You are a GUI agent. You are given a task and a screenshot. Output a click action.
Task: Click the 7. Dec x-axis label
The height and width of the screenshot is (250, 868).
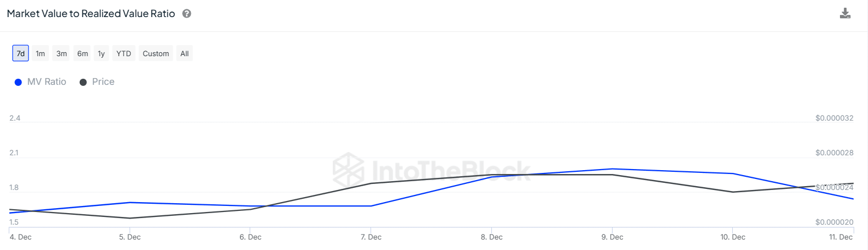click(371, 237)
